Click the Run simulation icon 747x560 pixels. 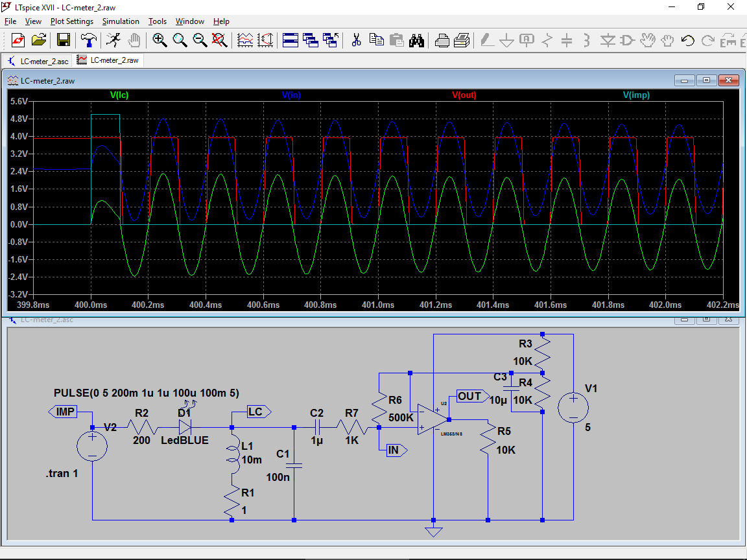[x=113, y=41]
